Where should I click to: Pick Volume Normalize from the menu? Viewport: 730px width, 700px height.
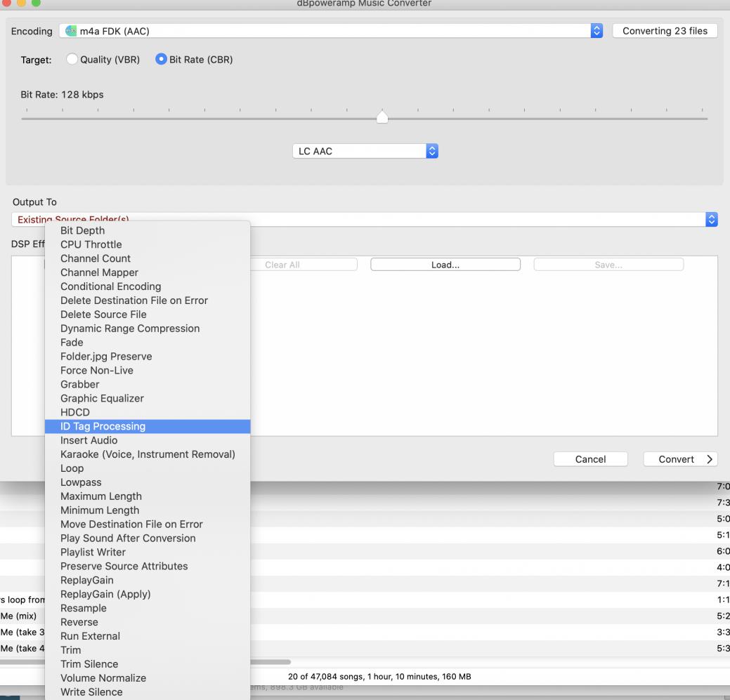pos(103,678)
